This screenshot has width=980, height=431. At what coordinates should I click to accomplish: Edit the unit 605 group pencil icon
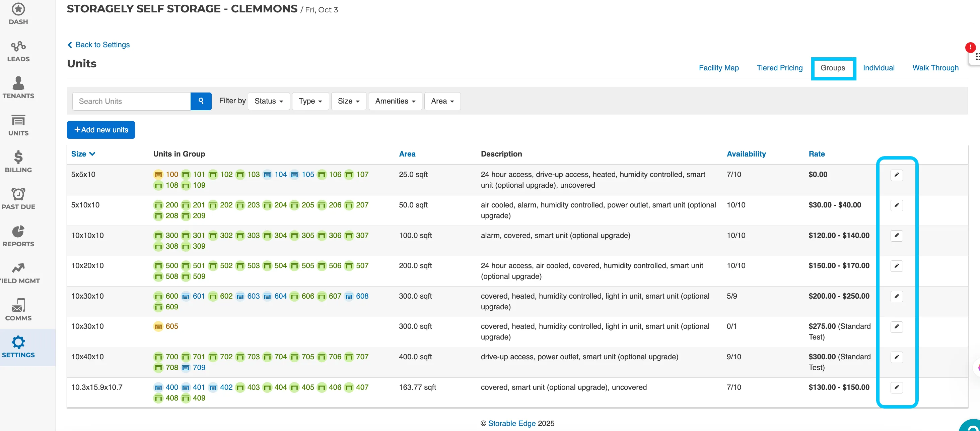pos(896,327)
